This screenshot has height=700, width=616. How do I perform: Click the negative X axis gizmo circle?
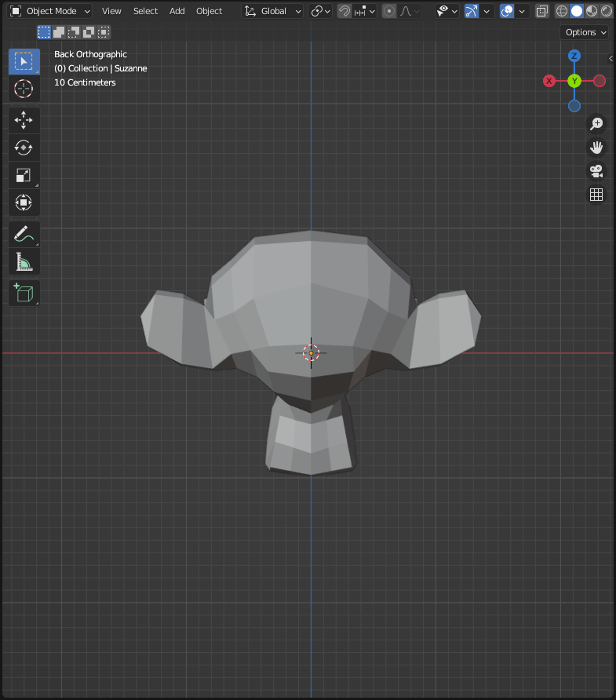(x=600, y=81)
